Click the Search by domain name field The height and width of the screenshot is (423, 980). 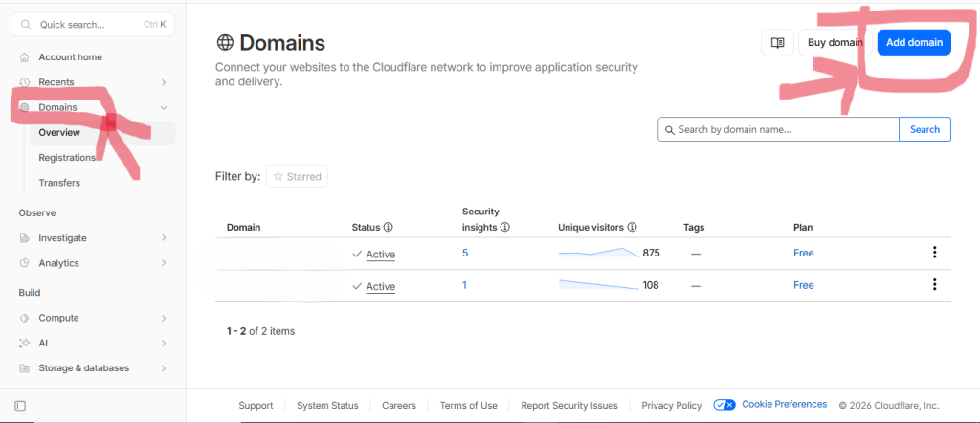pyautogui.click(x=779, y=129)
